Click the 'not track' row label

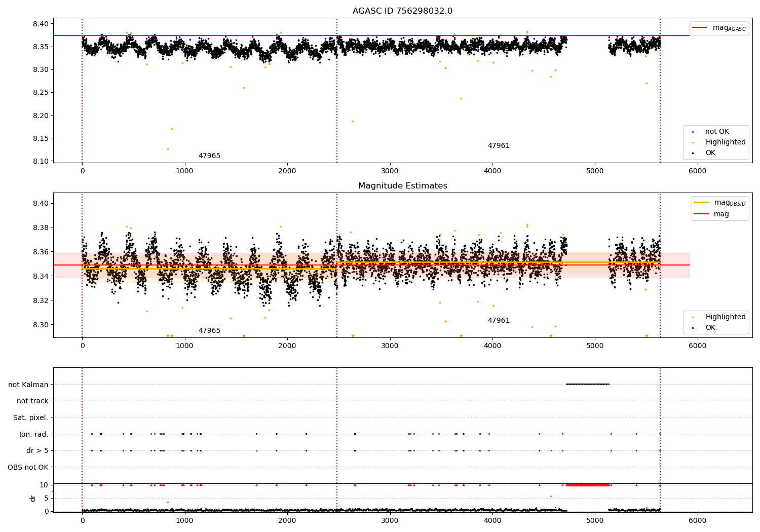coord(32,401)
